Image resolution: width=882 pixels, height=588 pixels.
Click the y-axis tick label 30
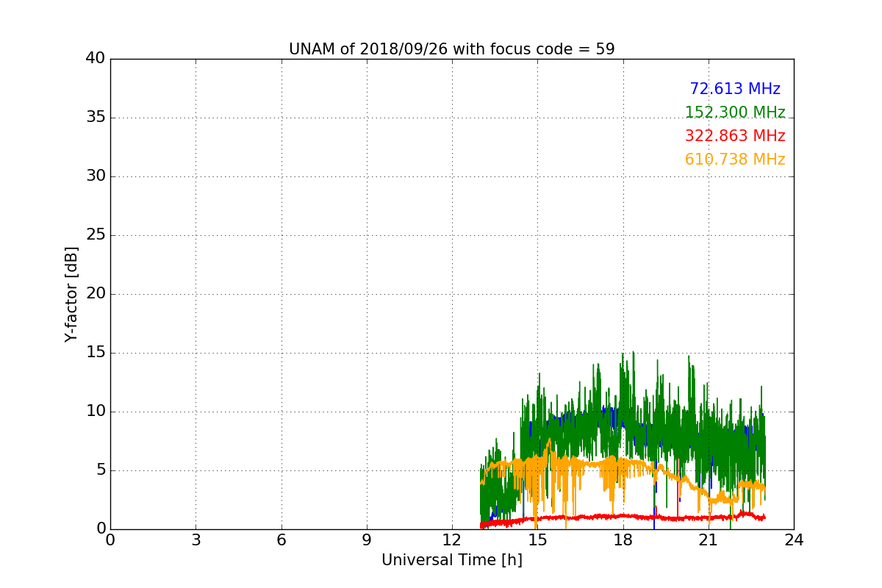click(96, 176)
